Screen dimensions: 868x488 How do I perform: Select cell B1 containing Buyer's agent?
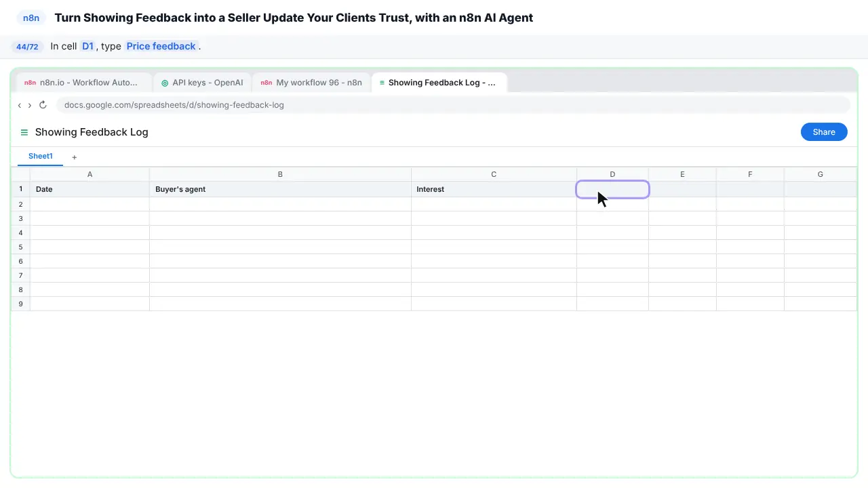280,189
